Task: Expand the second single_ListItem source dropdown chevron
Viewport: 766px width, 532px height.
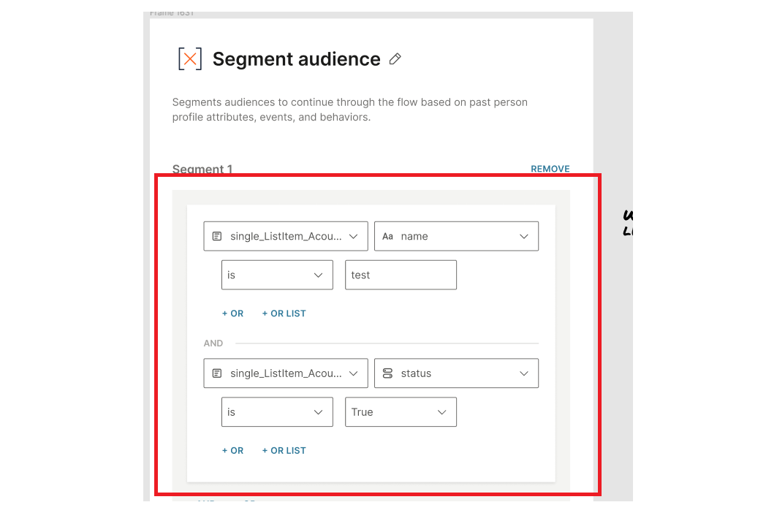Action: (x=353, y=373)
